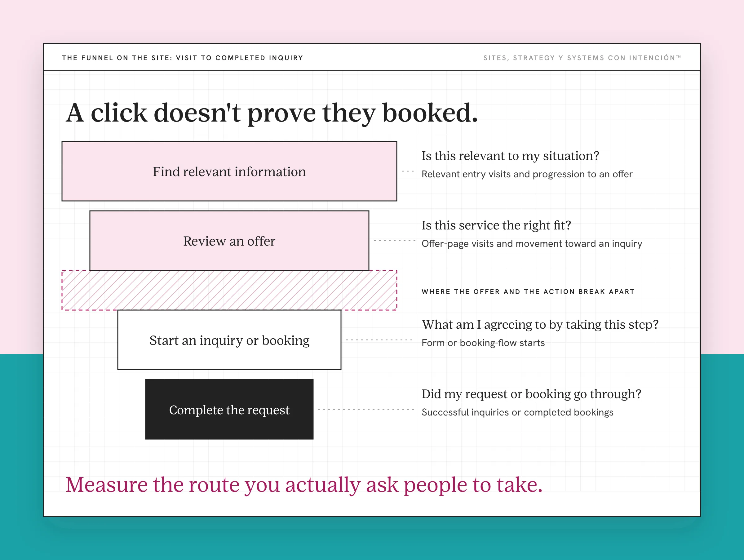The height and width of the screenshot is (560, 744).
Task: Click 'Relevant entry visits and progression to an offer'
Action: (x=527, y=174)
